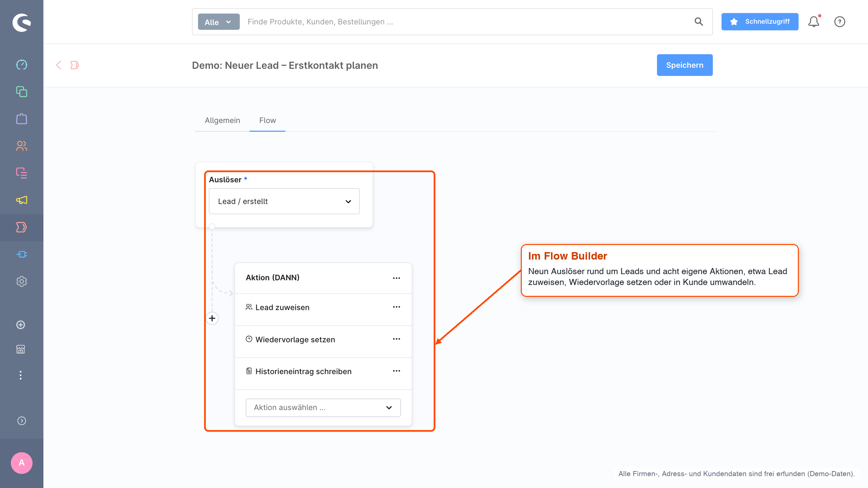Open the Settings gear sidebar icon
Screen dimensions: 868x488
pyautogui.click(x=22, y=281)
